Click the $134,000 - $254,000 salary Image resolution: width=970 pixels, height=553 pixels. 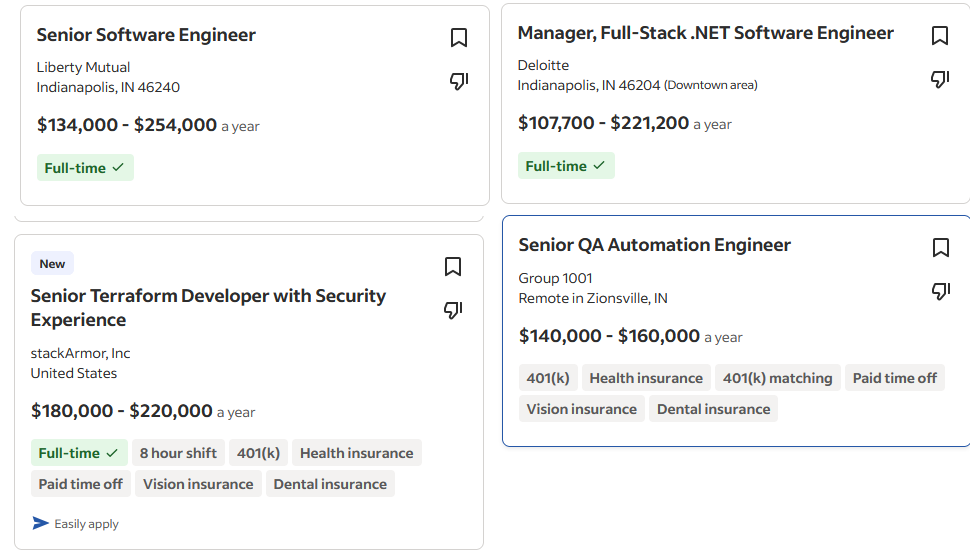pos(127,125)
